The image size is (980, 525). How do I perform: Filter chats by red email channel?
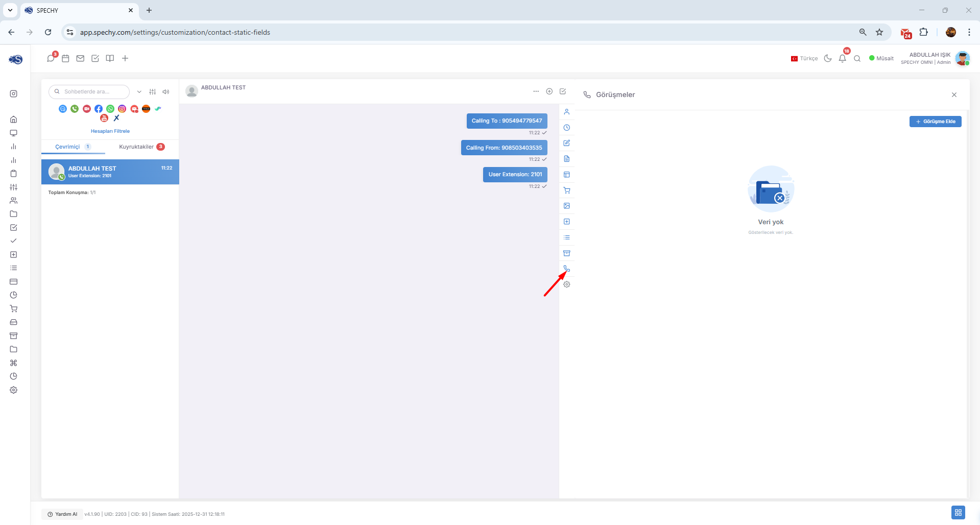[134, 109]
